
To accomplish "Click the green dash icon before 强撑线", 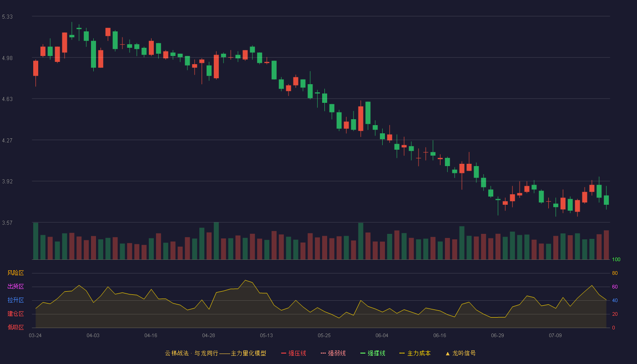I will click(363, 353).
